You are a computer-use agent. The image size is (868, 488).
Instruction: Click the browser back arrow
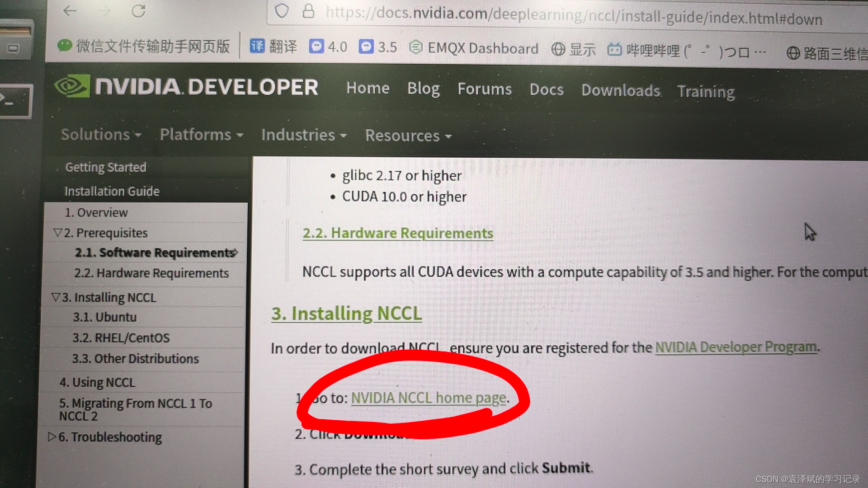point(70,10)
